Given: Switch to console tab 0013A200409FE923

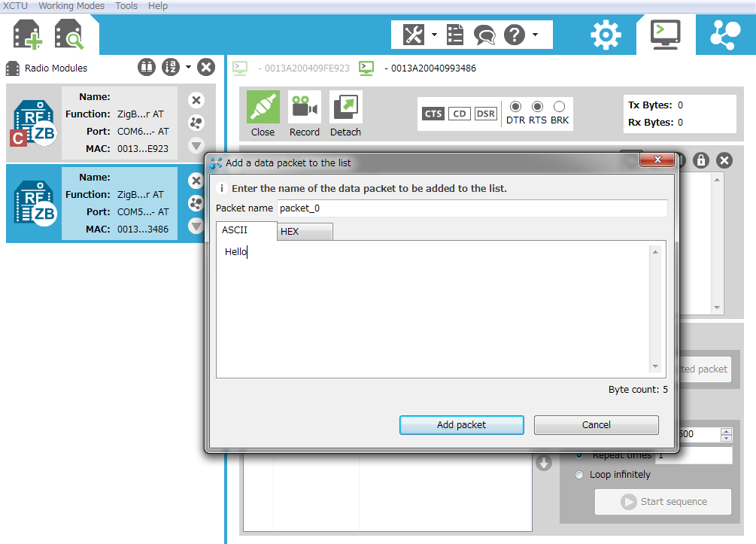Looking at the screenshot, I should (x=290, y=68).
